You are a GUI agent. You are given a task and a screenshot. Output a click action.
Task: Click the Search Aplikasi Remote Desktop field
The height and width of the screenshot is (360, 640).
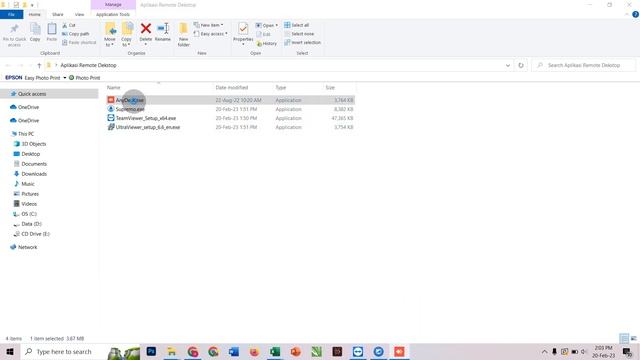point(584,65)
